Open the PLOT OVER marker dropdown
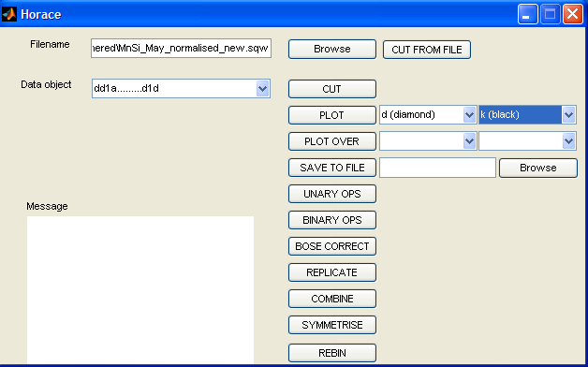Viewport: 588px width, 367px height. [x=469, y=141]
